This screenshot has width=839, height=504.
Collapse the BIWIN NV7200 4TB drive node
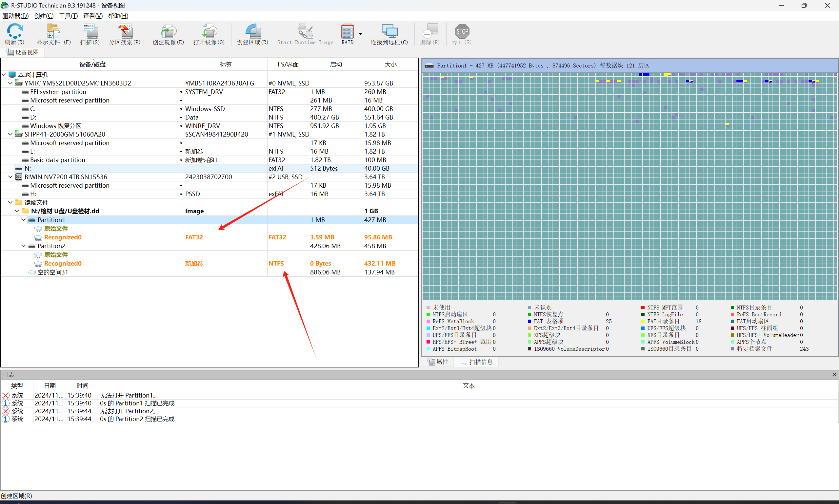(10, 177)
